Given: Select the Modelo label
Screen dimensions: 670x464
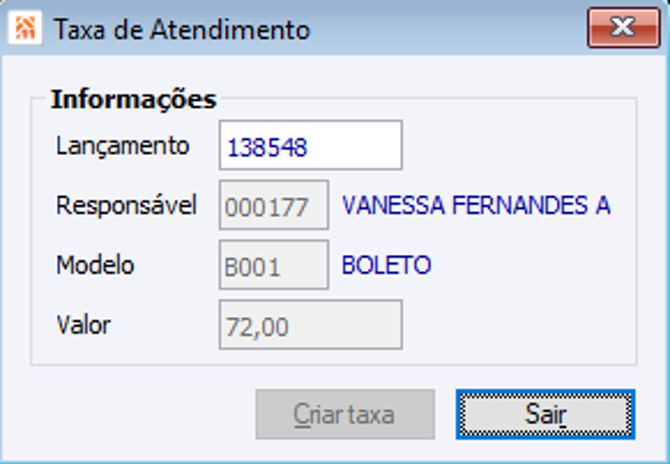Looking at the screenshot, I should pyautogui.click(x=95, y=266).
